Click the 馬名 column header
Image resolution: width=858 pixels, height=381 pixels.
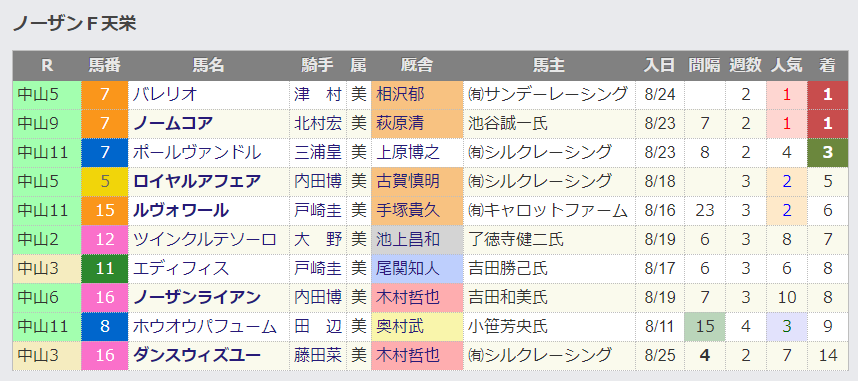(208, 66)
